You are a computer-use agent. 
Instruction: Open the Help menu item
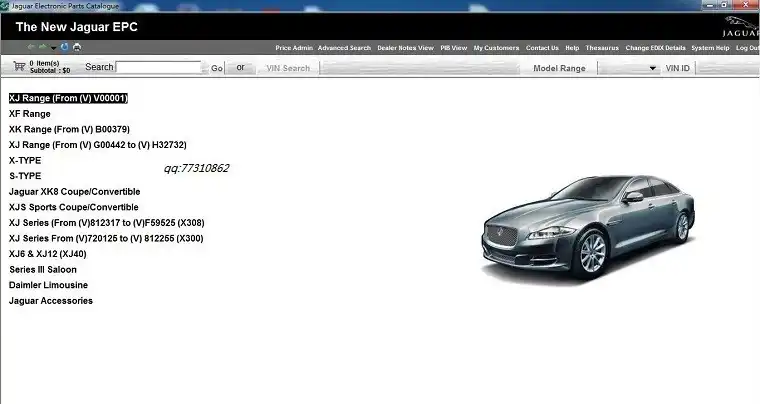pos(572,48)
